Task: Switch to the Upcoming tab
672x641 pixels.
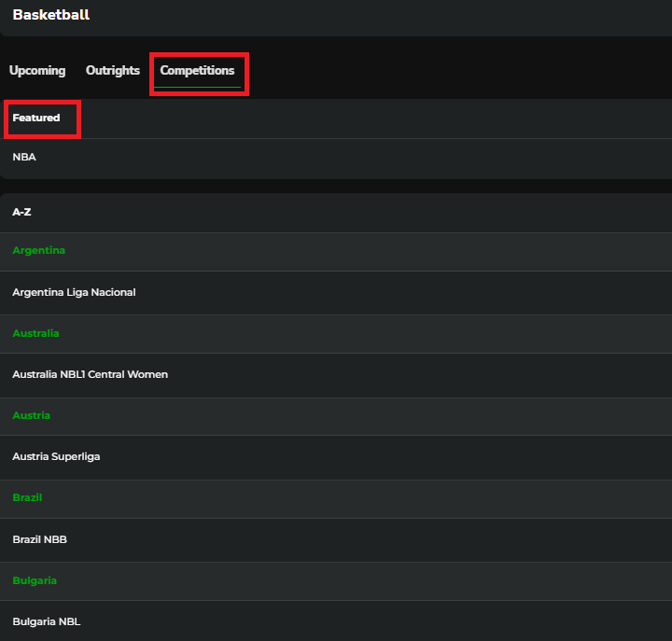Action: 37,70
